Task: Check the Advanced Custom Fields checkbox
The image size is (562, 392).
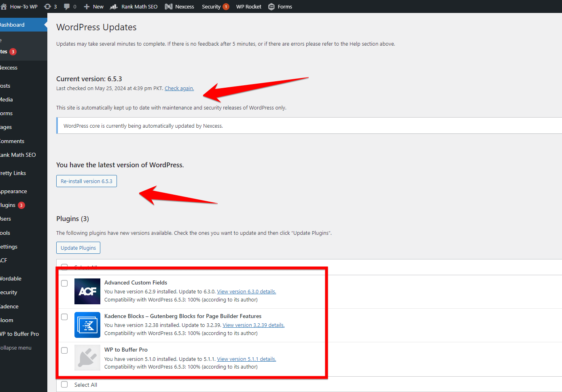Action: (64, 283)
